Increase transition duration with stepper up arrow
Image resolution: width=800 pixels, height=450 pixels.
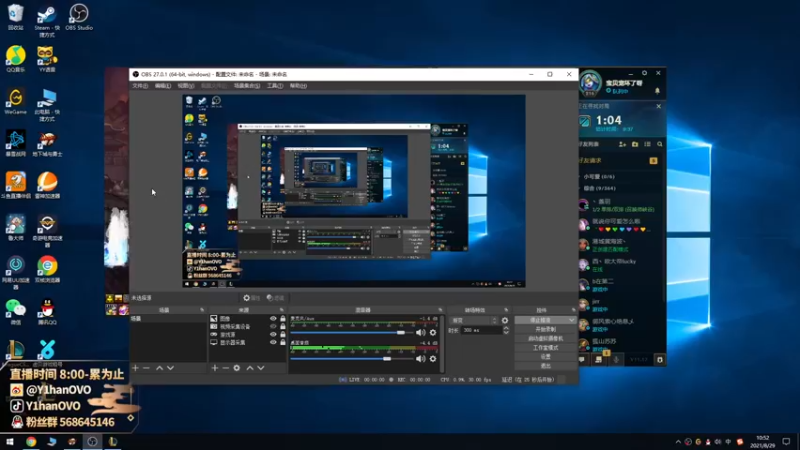[x=506, y=329]
